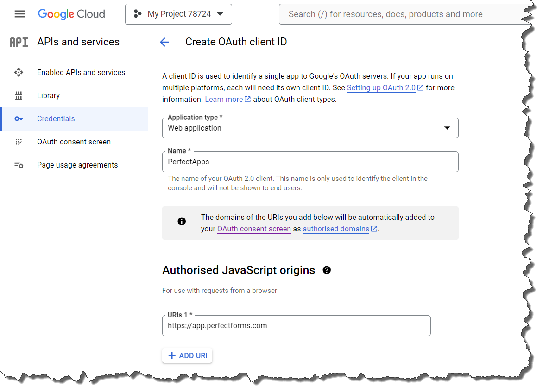The height and width of the screenshot is (392, 543).
Task: Click the API logo icon in sidebar
Action: [19, 42]
